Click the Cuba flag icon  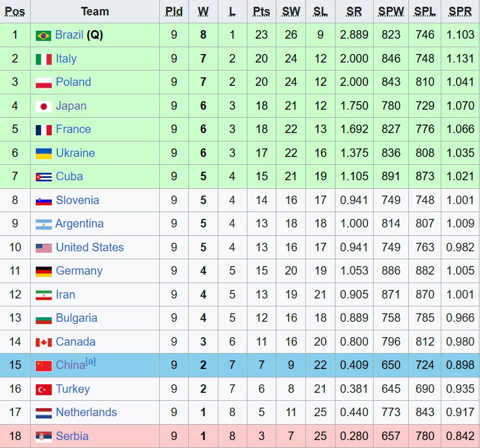pyautogui.click(x=43, y=177)
